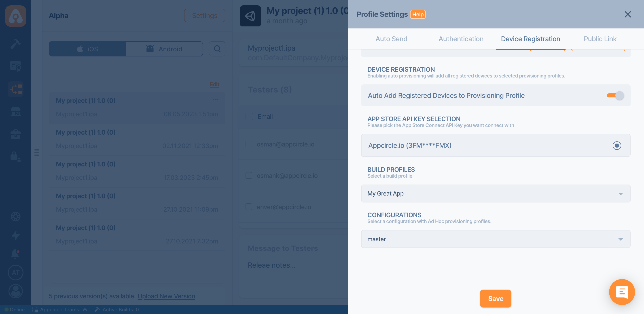
Task: Open the notifications bell icon
Action: click(15, 254)
